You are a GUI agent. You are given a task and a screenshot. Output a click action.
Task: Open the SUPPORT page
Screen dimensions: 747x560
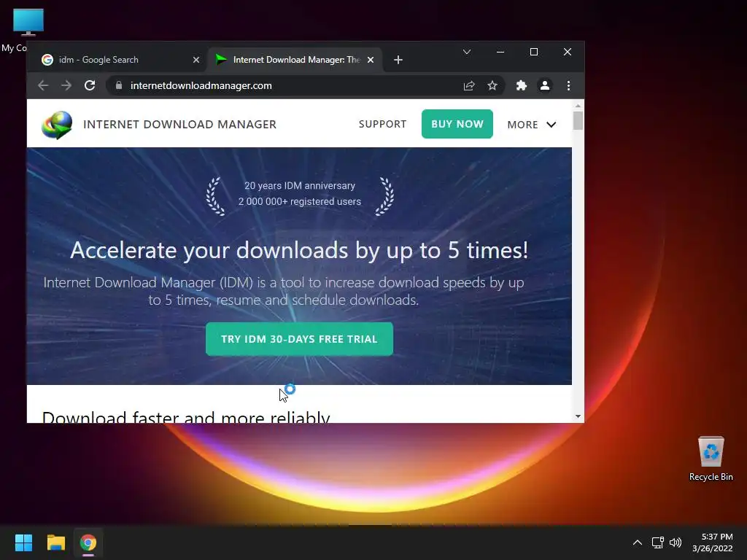point(382,124)
